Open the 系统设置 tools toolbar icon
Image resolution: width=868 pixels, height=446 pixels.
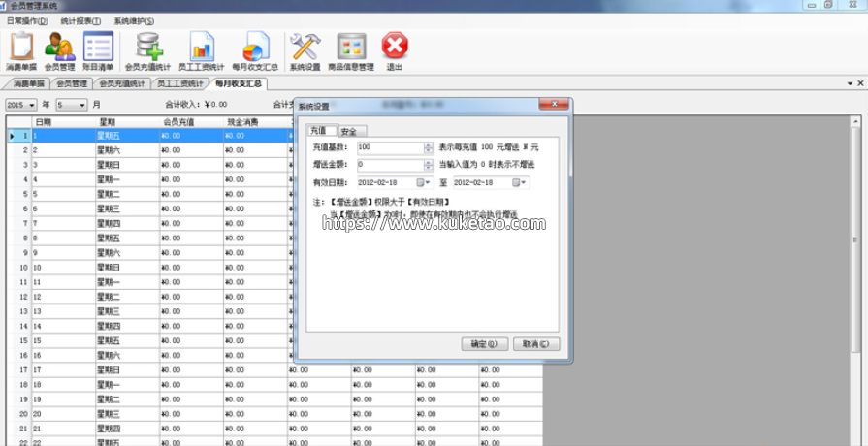[x=305, y=51]
